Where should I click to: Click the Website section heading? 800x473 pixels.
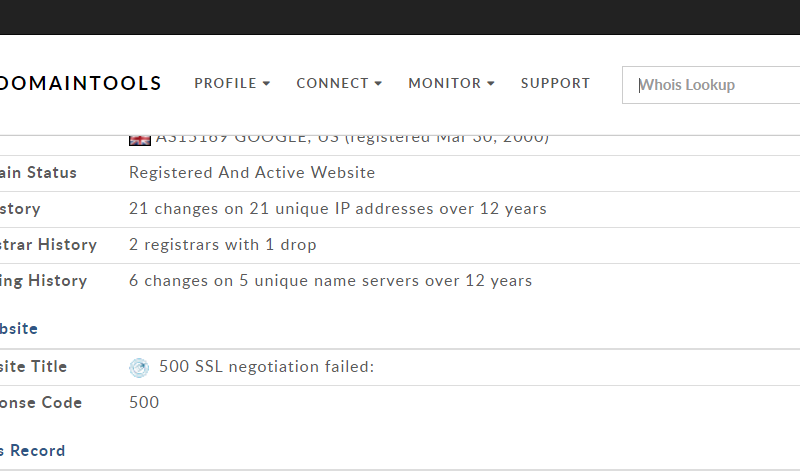click(x=20, y=328)
